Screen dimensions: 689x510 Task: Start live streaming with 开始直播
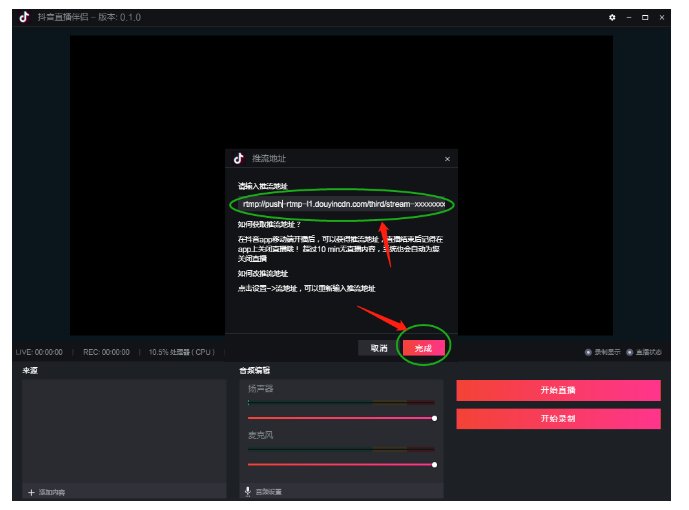(x=558, y=390)
